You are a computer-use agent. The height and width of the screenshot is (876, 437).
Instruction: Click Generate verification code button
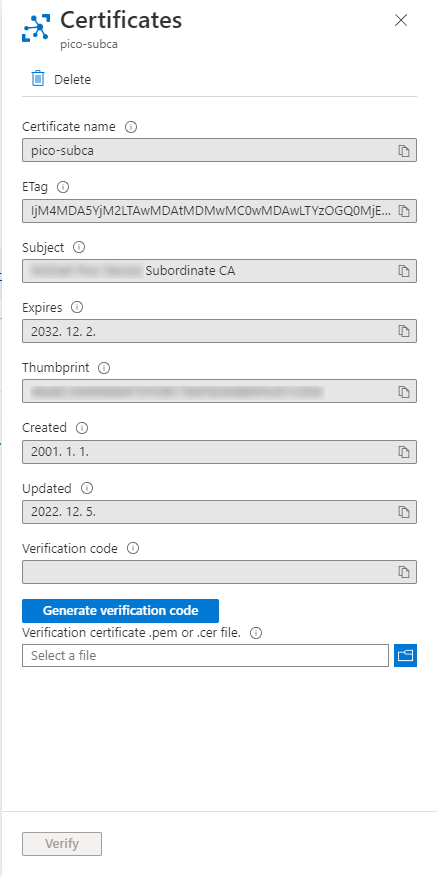pyautogui.click(x=121, y=611)
